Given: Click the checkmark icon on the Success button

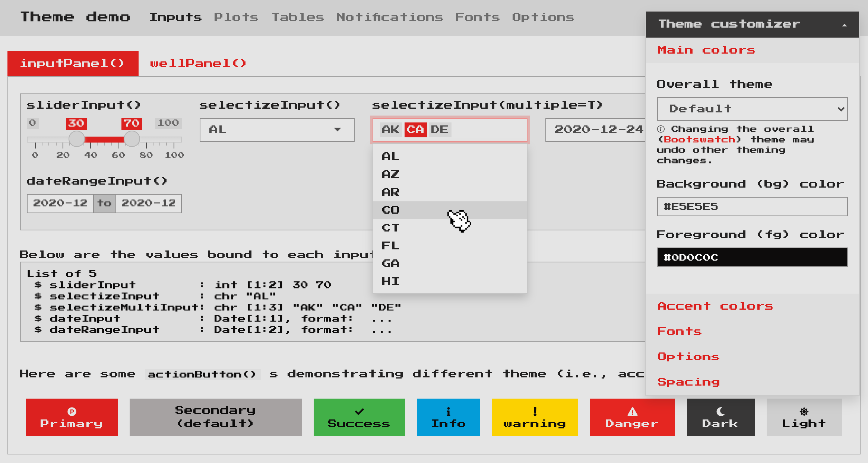Looking at the screenshot, I should tap(359, 411).
